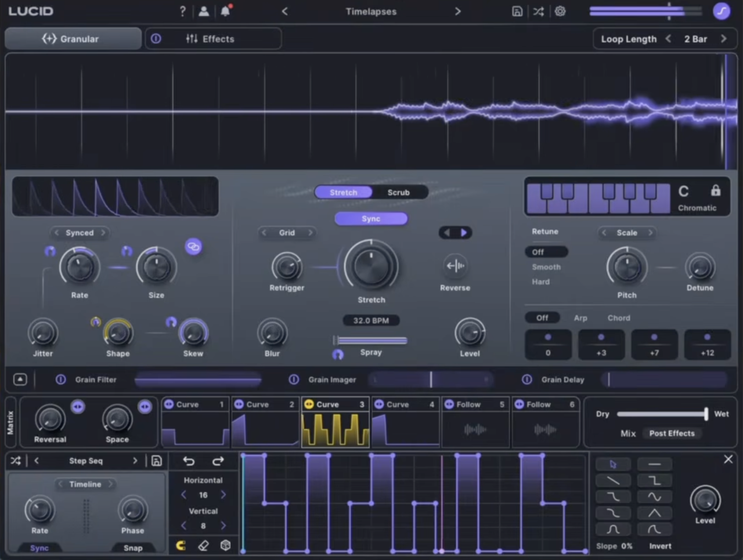This screenshot has height=560, width=743.
Task: Open the Timeline mode selector
Action: (85, 484)
